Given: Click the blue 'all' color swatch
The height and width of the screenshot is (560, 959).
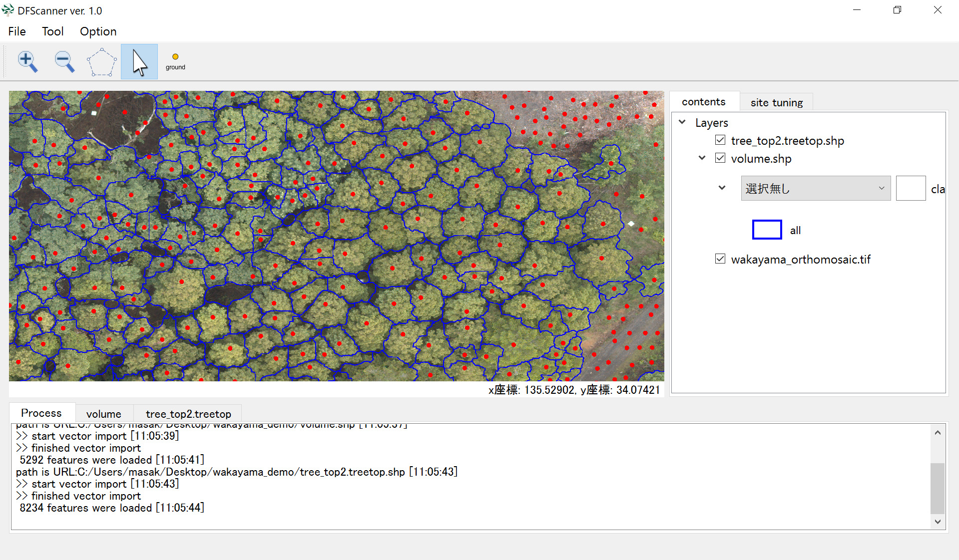Looking at the screenshot, I should (x=767, y=230).
